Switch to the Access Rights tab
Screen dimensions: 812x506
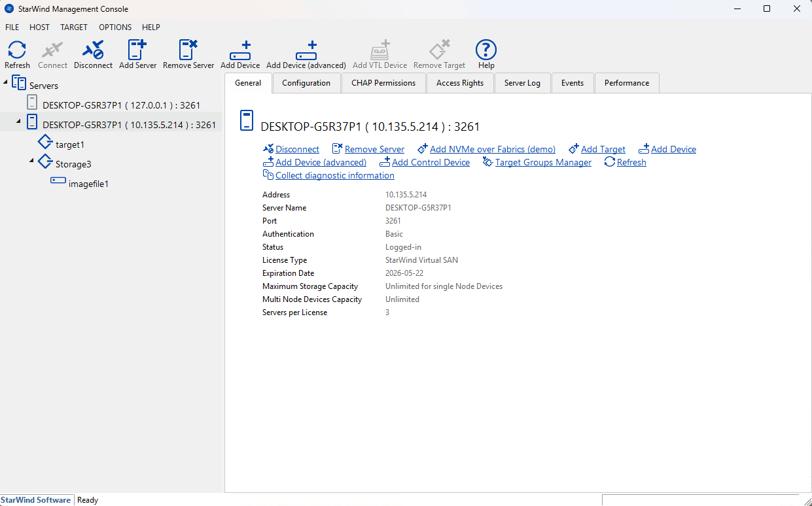pos(460,83)
